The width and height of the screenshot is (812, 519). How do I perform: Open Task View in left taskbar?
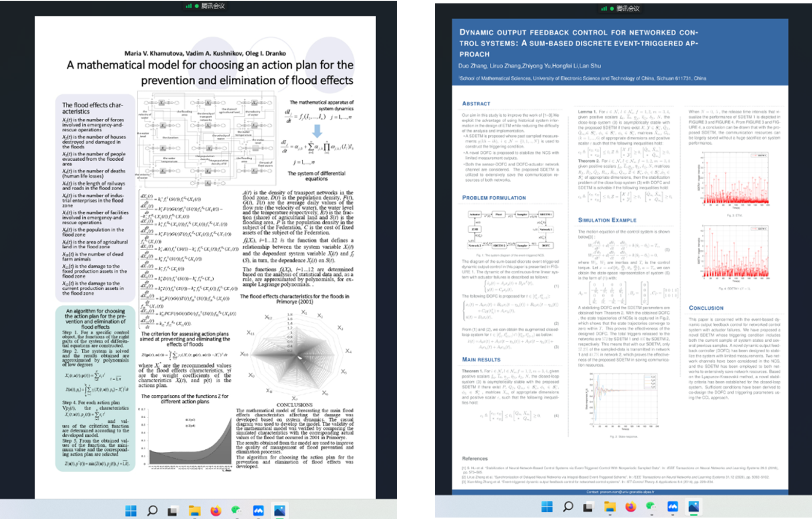click(172, 511)
